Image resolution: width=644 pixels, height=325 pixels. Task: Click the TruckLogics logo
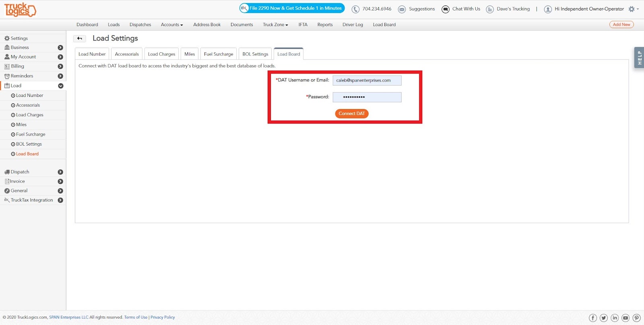(20, 9)
